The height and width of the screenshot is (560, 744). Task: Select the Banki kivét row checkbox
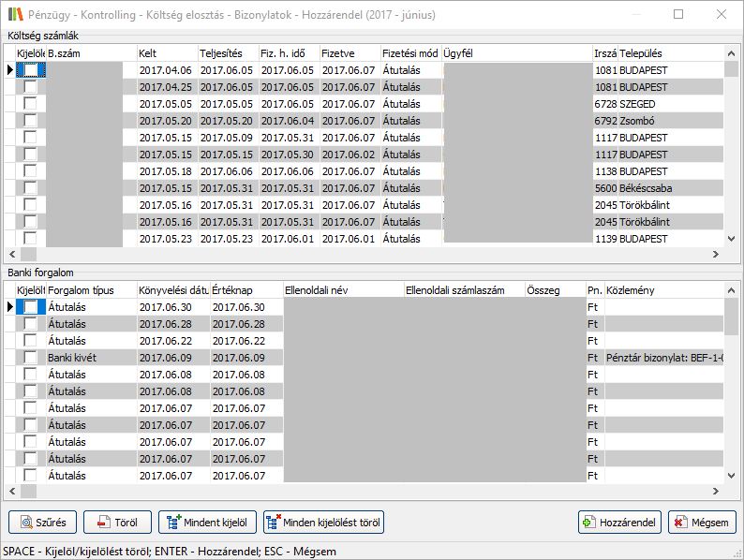(31, 358)
